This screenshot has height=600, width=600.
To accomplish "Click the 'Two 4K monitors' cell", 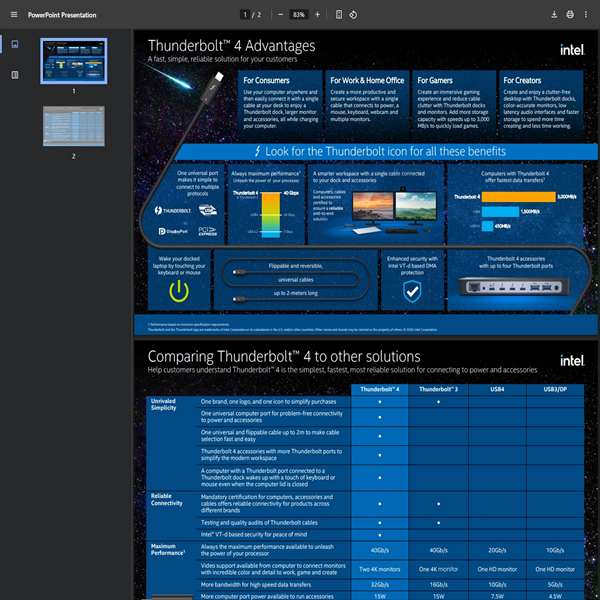I will click(x=380, y=569).
